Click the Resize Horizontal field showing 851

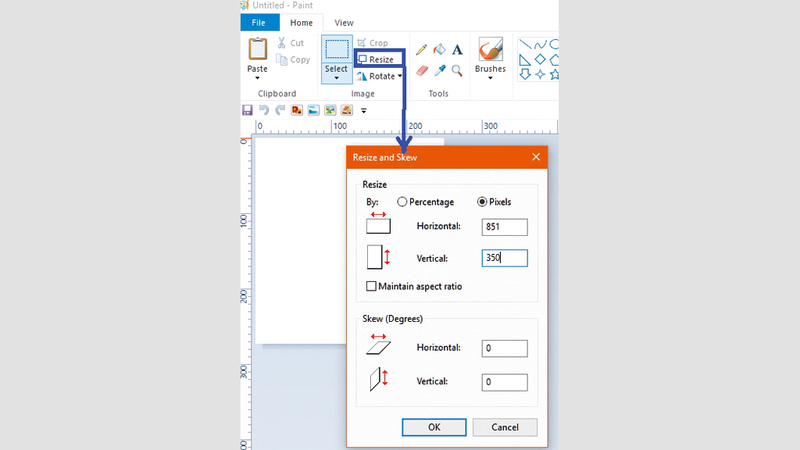503,227
